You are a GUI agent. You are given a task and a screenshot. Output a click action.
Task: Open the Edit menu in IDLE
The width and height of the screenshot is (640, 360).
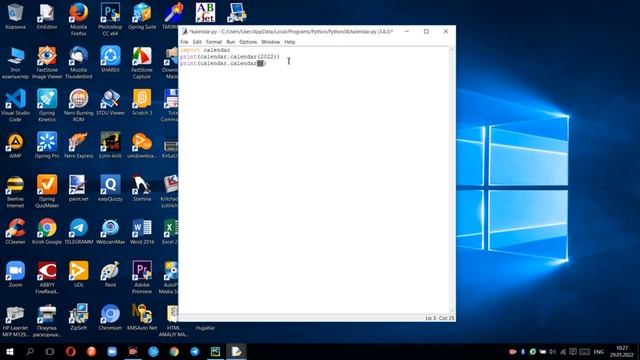197,42
